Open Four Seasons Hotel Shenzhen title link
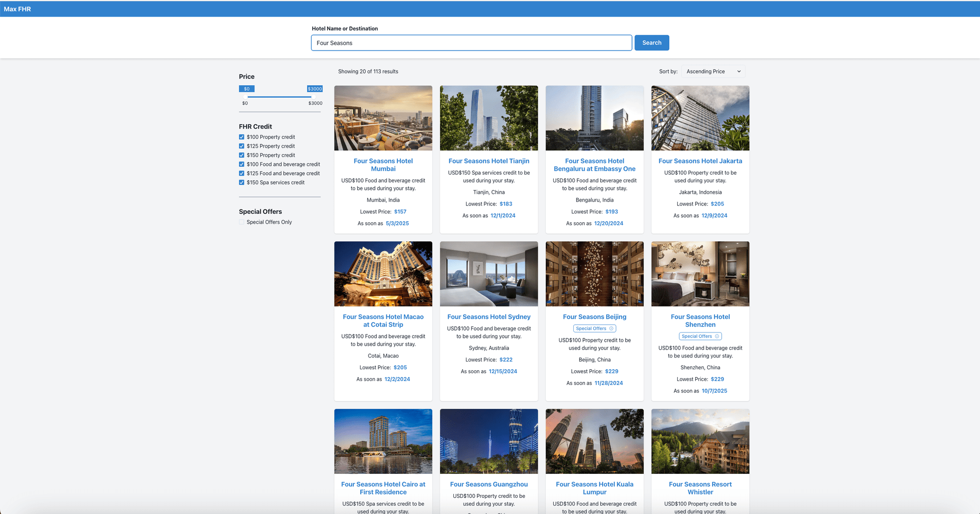980x514 pixels. click(x=700, y=321)
